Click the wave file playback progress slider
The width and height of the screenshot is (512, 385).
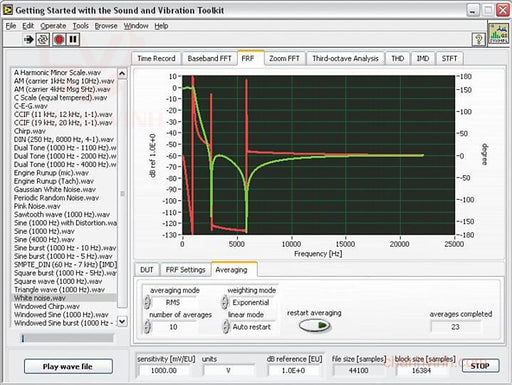tap(67, 338)
